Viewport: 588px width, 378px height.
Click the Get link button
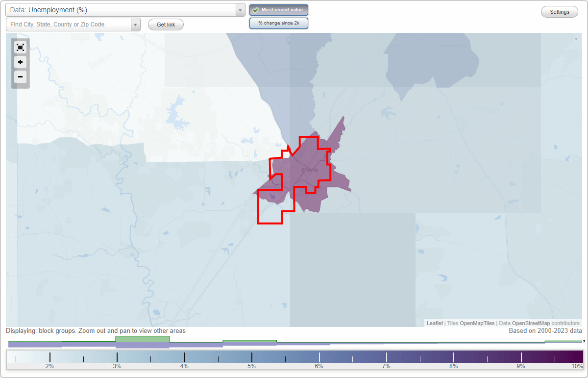pos(166,24)
